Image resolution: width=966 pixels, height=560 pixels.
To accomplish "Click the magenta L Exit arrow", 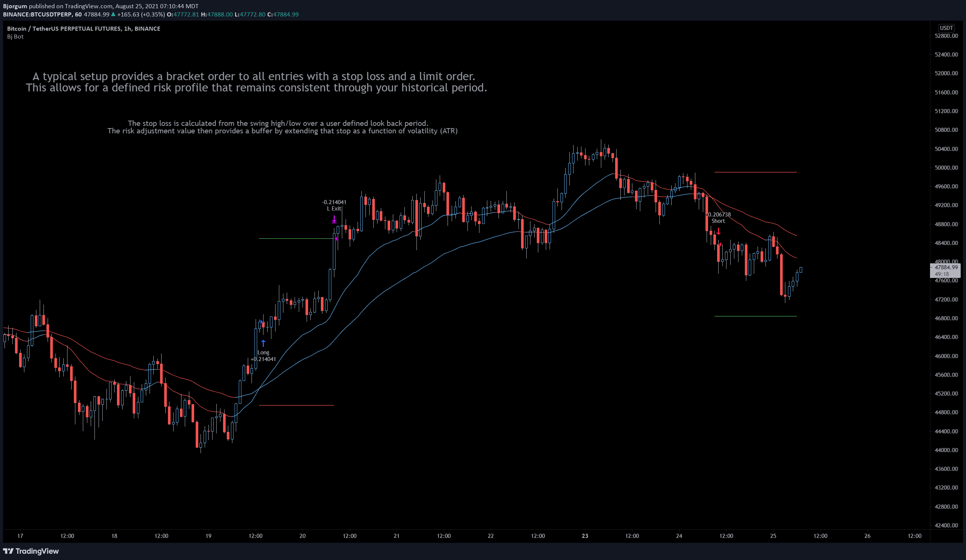I will tap(334, 219).
